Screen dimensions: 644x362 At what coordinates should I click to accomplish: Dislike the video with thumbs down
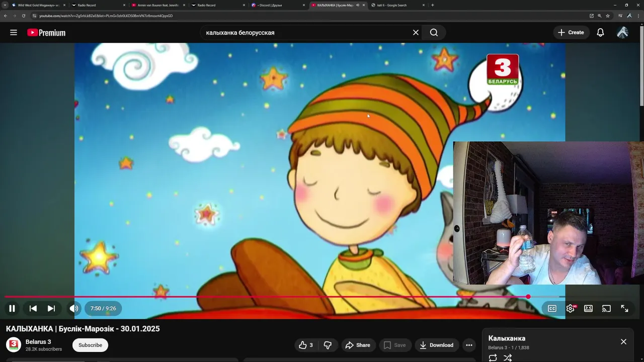pyautogui.click(x=328, y=345)
